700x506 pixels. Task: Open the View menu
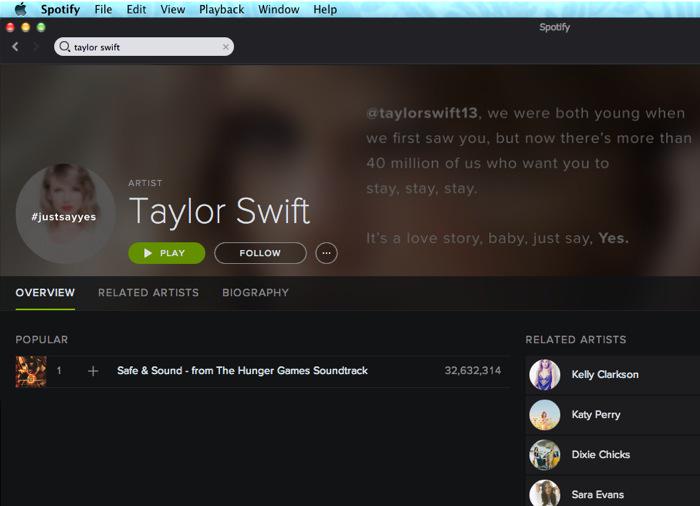click(173, 9)
